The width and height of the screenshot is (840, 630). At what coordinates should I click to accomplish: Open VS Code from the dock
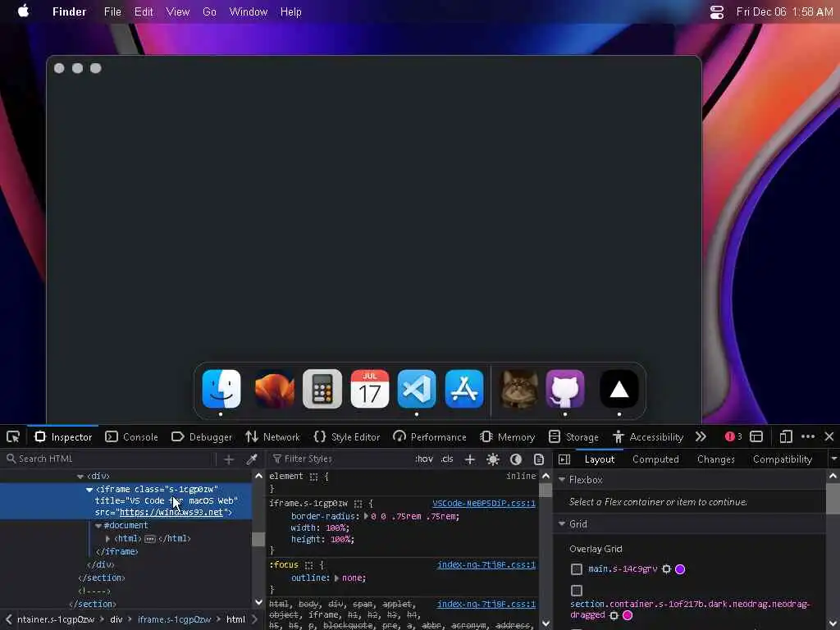pyautogui.click(x=417, y=389)
